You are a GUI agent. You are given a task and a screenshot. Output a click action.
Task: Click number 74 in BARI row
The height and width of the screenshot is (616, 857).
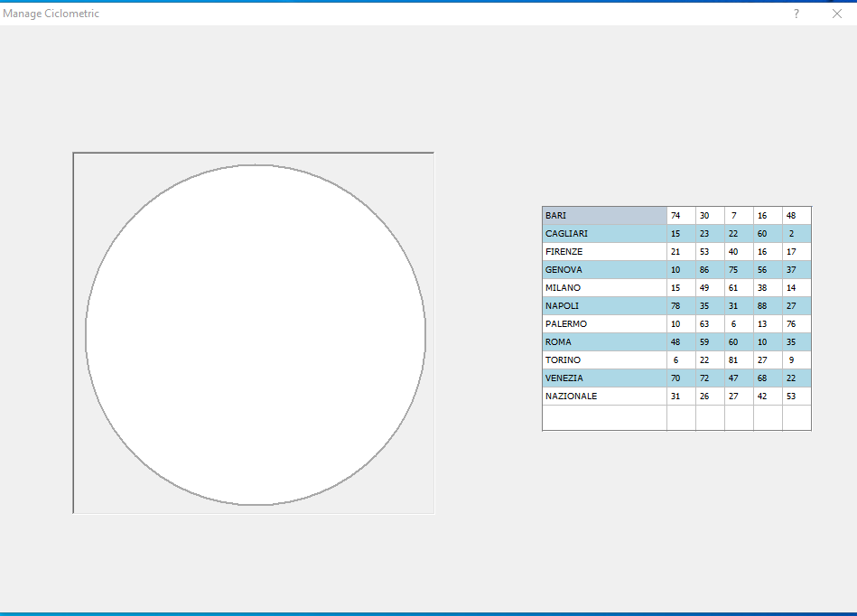681,215
